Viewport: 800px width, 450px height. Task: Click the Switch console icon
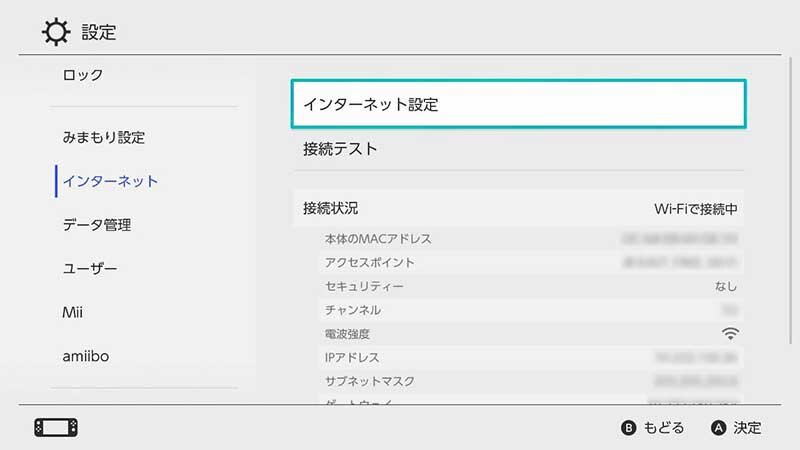click(x=56, y=428)
